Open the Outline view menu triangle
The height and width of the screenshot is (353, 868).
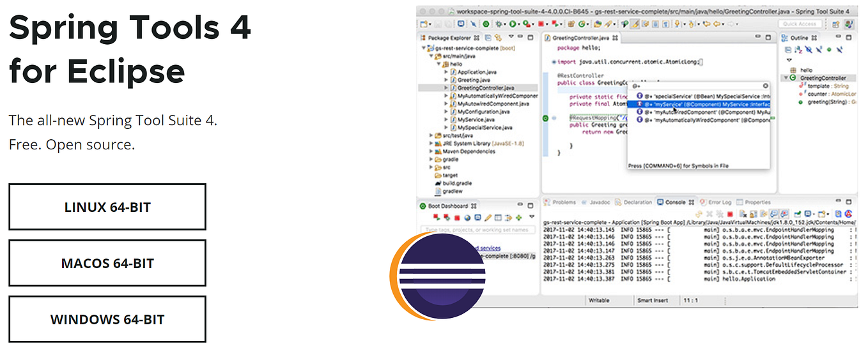pyautogui.click(x=789, y=60)
